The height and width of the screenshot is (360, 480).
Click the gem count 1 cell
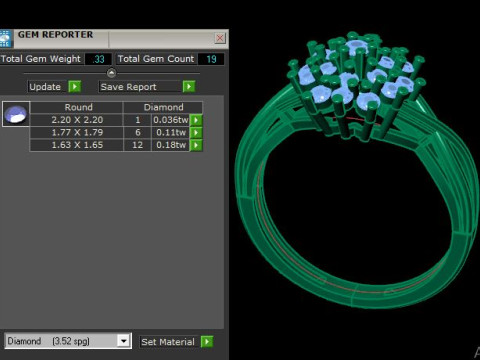coord(137,120)
